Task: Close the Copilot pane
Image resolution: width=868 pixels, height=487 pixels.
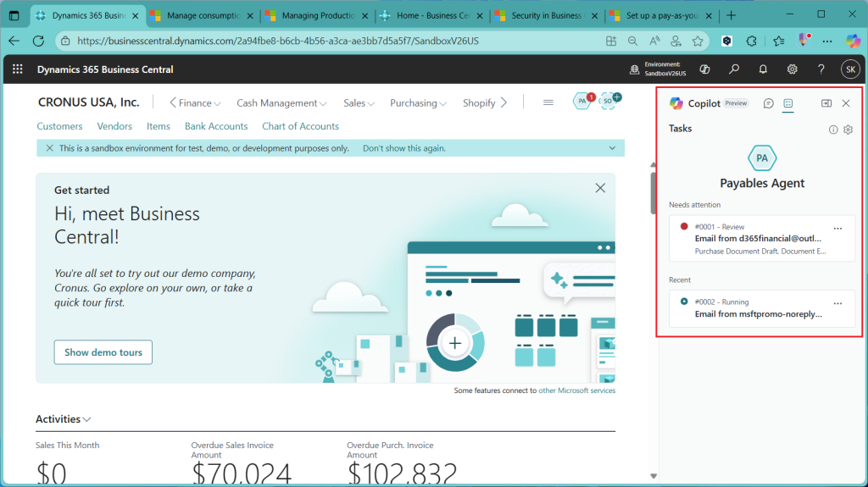Action: tap(846, 103)
